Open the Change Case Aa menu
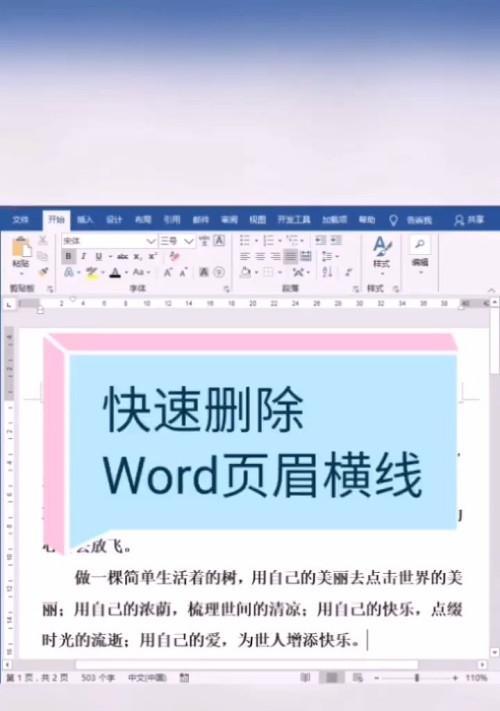 [139, 273]
